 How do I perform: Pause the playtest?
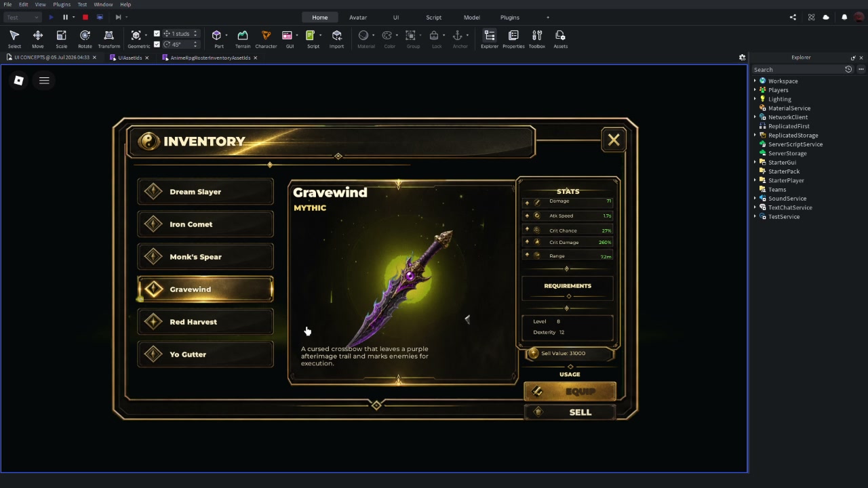[65, 17]
